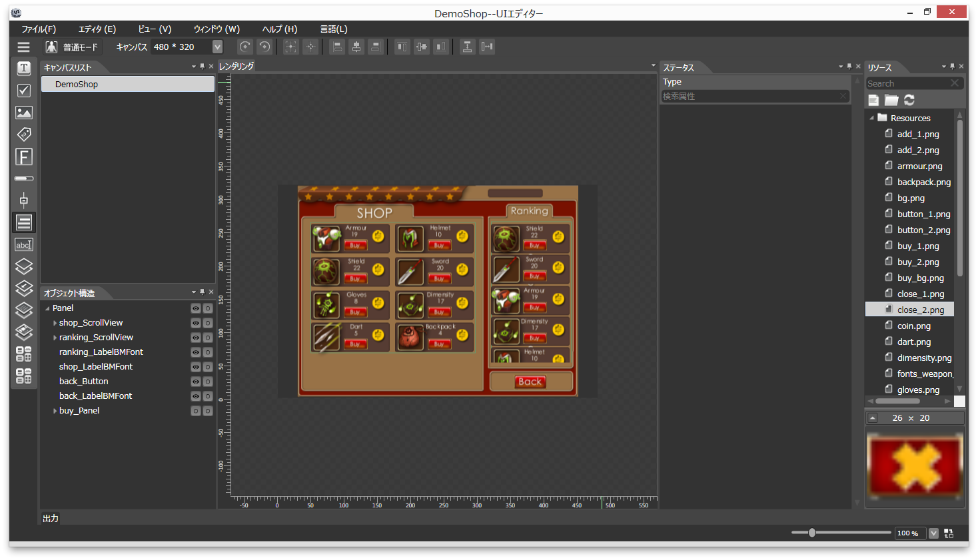Select the Image widget tool
978x560 pixels.
[x=23, y=112]
